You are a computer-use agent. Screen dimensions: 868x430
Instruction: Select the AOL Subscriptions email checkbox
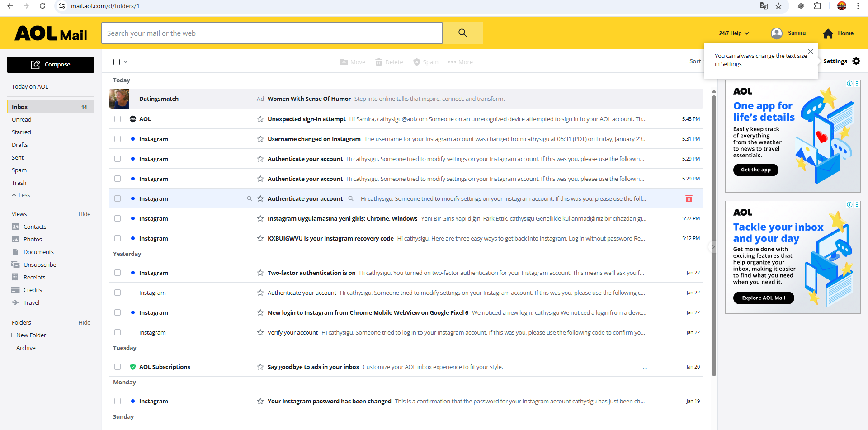point(118,367)
